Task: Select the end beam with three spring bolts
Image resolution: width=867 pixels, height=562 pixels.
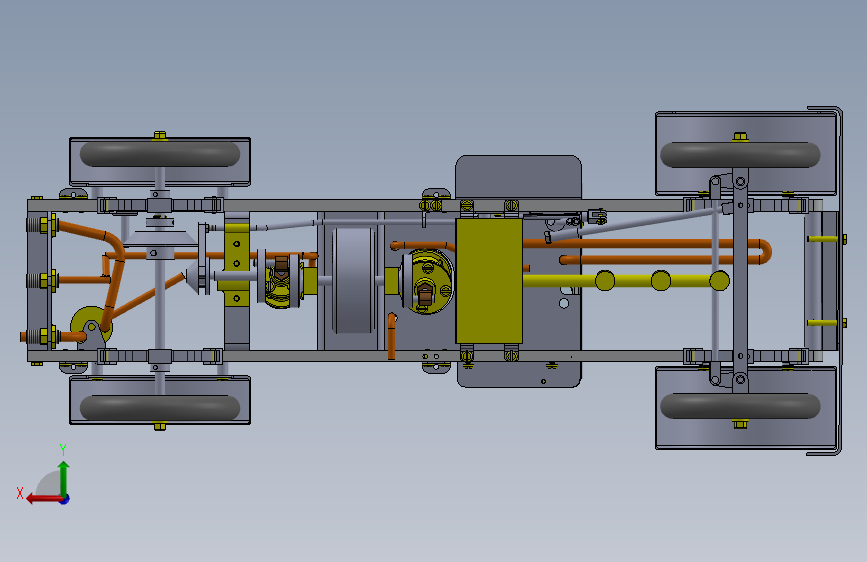Action: tap(39, 280)
